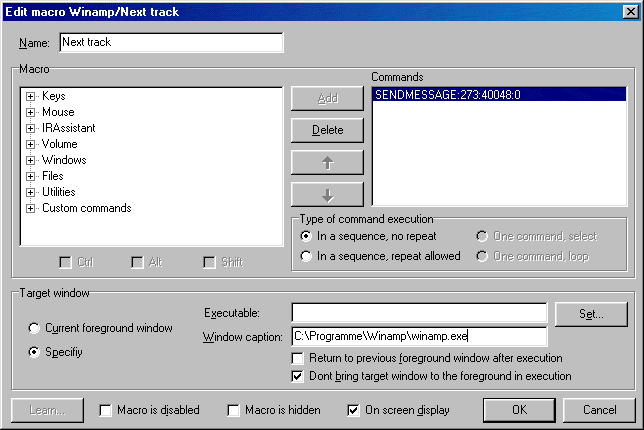Screen dimensions: 644x430
Task: Toggle Macro is hidden checkbox
Action: (x=234, y=410)
